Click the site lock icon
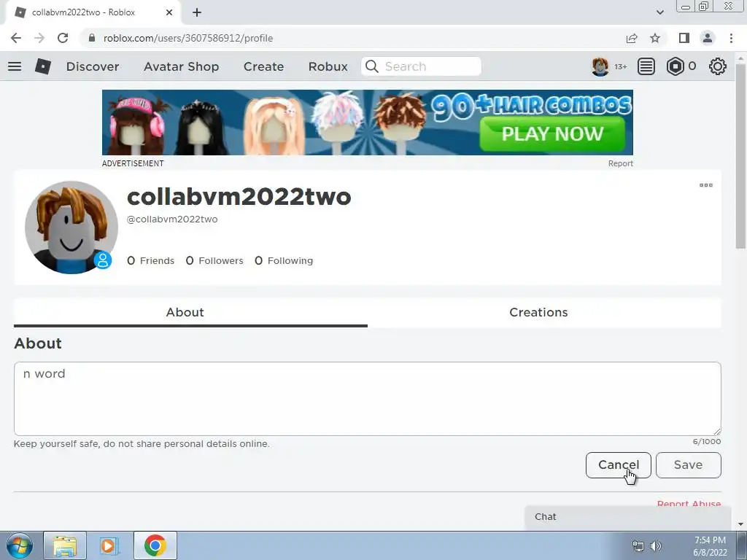The width and height of the screenshot is (747, 560). tap(92, 38)
